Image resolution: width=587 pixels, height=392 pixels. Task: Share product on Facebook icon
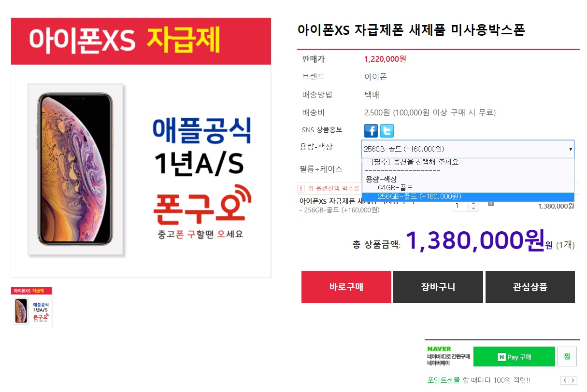point(371,131)
